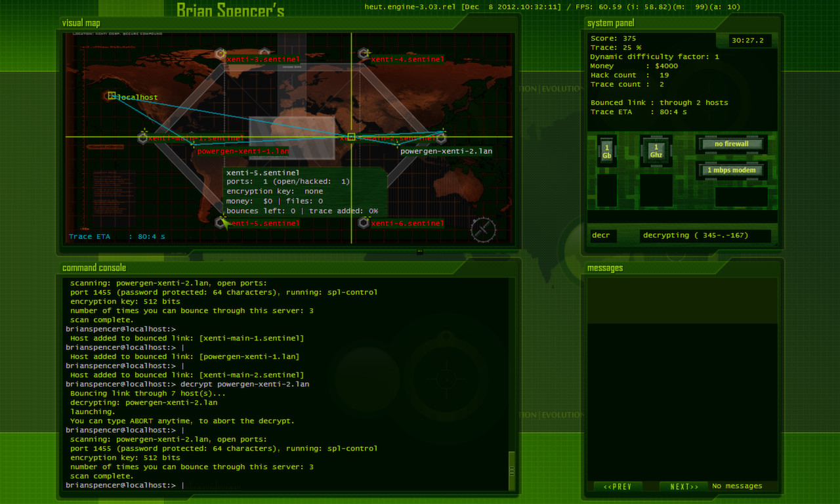
Task: Select the xenti-main-1.sentinel node icon
Action: click(x=142, y=137)
